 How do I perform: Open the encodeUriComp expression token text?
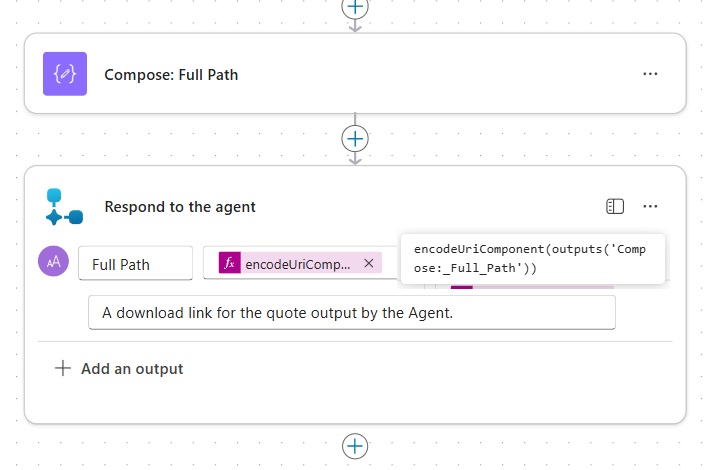coord(298,264)
